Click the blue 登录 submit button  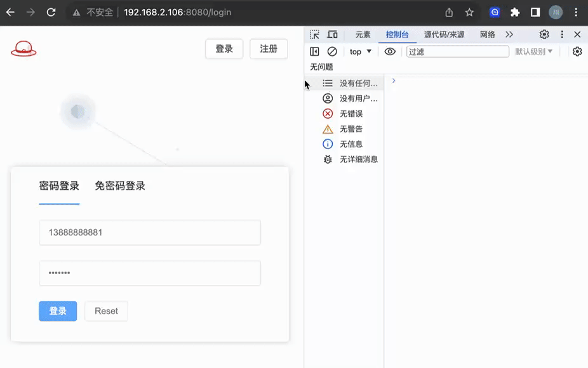pyautogui.click(x=58, y=311)
